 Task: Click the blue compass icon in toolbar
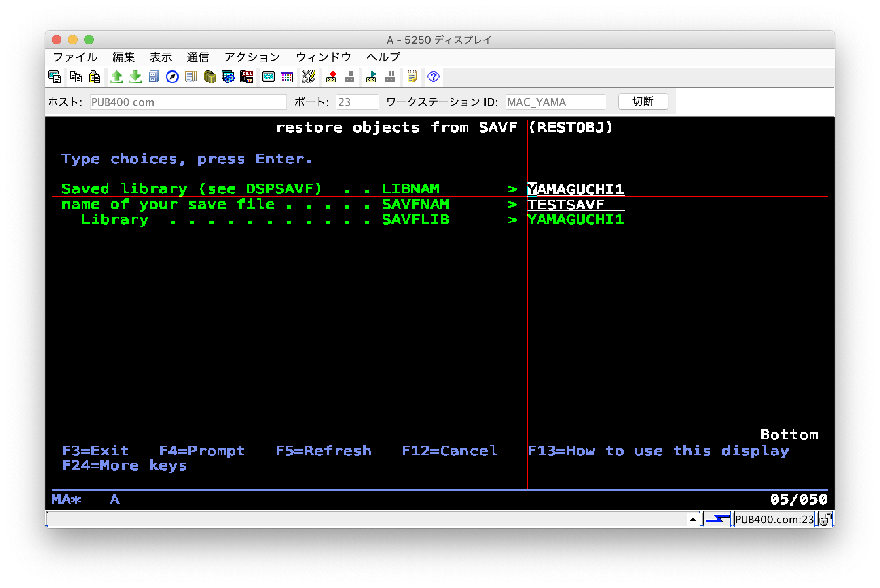point(172,77)
